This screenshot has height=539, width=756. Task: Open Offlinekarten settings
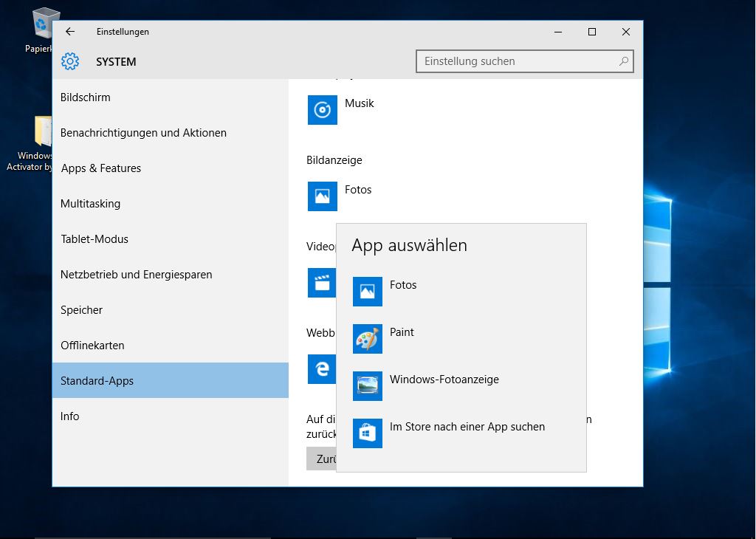171,346
